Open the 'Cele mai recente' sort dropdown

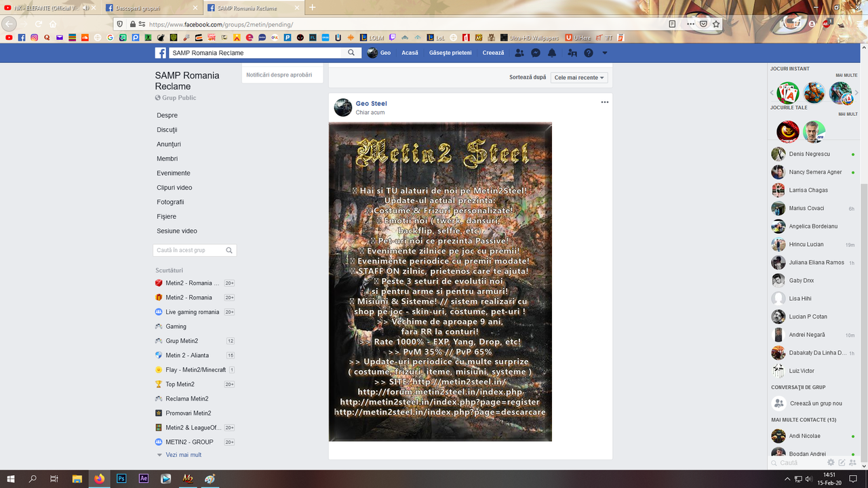point(579,78)
